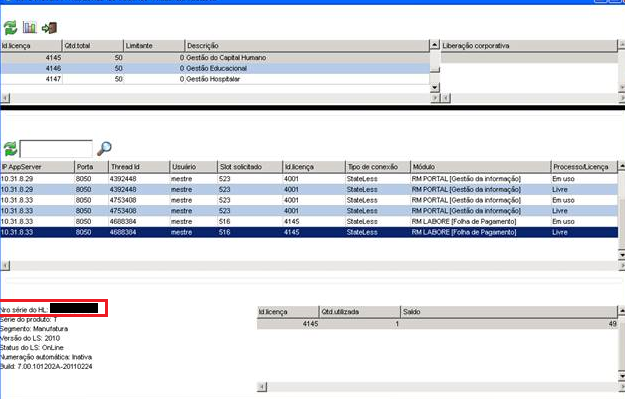The width and height of the screenshot is (625, 399).
Task: Select RM LABORE row marked Em uso
Action: [309, 222]
